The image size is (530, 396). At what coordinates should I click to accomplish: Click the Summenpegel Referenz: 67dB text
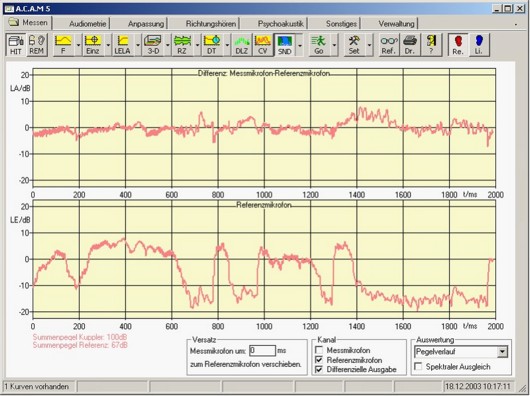point(80,345)
